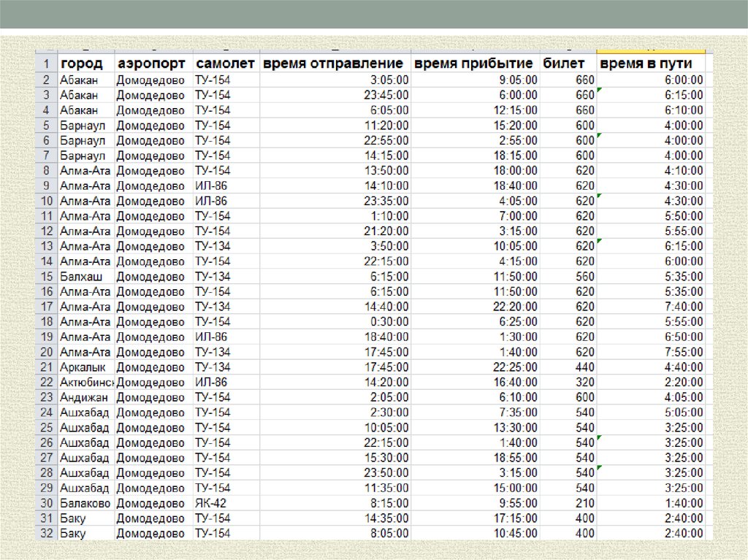748x560 pixels.
Task: Select the 'Балхаш' city cell
Action: pyautogui.click(x=85, y=277)
